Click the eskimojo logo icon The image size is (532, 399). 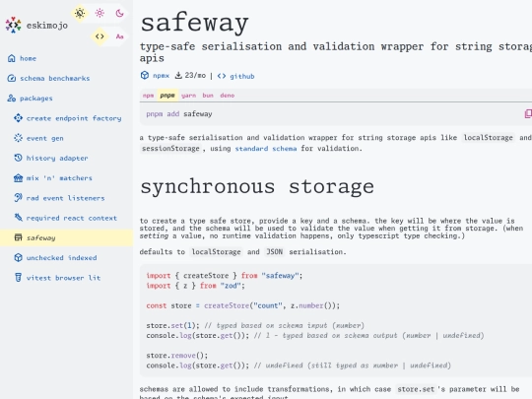coord(13,25)
